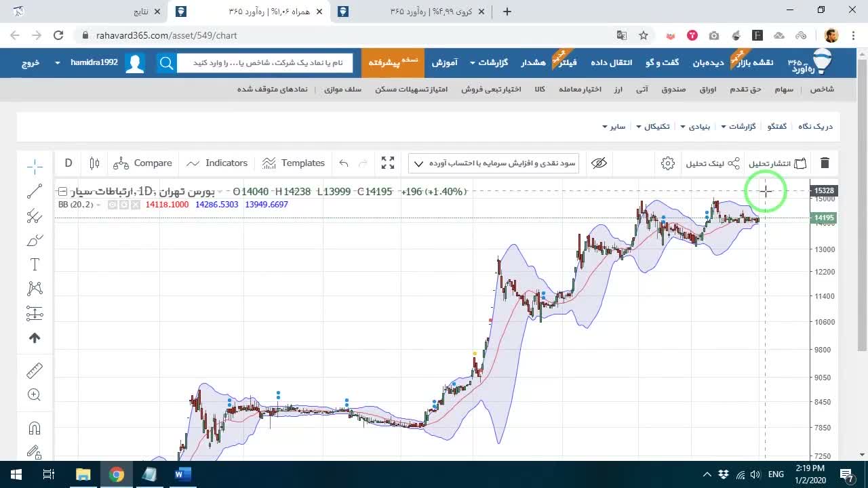Open the دیده‌بان watchlist menu
Screen dimensions: 868x488
708,62
